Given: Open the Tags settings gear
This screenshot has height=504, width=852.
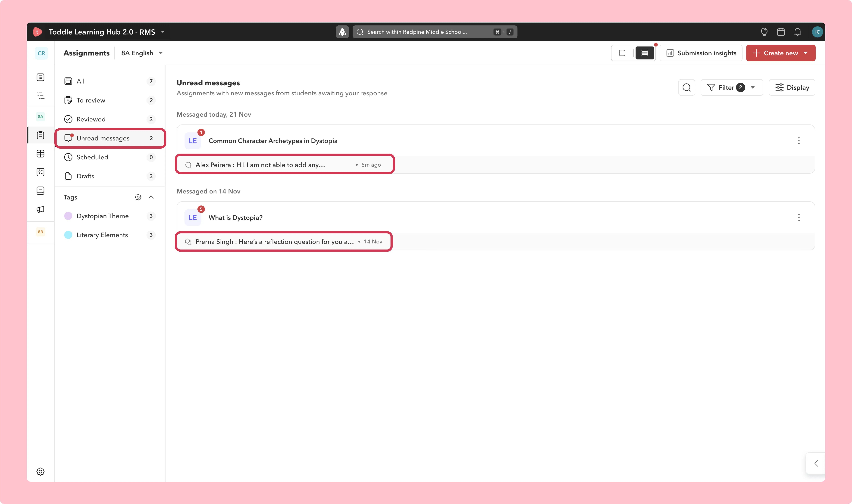Looking at the screenshot, I should (x=138, y=197).
